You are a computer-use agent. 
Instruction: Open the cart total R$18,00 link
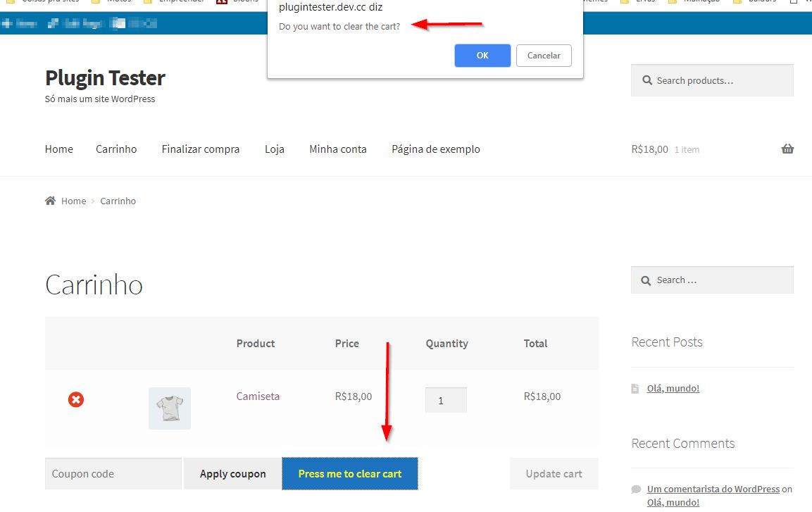(x=649, y=149)
